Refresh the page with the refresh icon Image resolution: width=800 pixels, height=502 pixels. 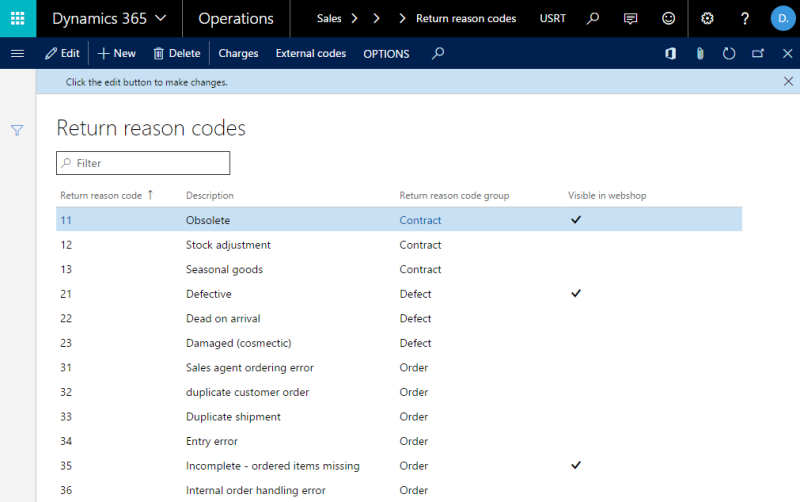pyautogui.click(x=729, y=54)
